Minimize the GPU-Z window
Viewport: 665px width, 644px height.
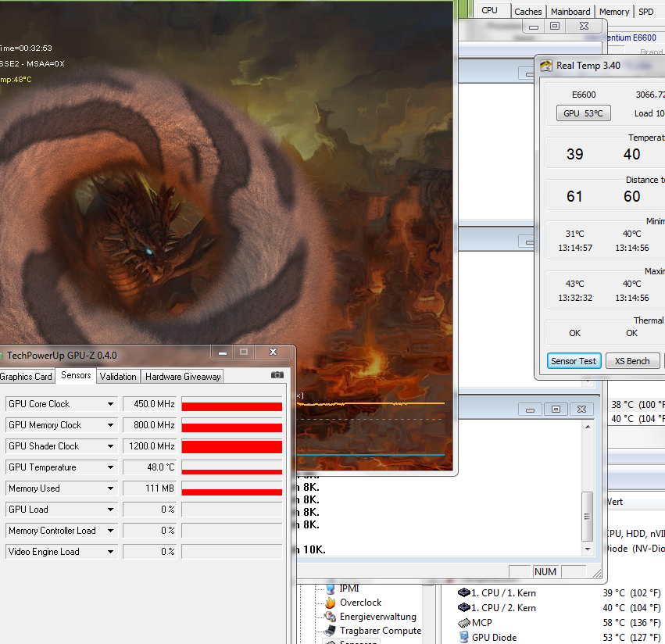(223, 352)
